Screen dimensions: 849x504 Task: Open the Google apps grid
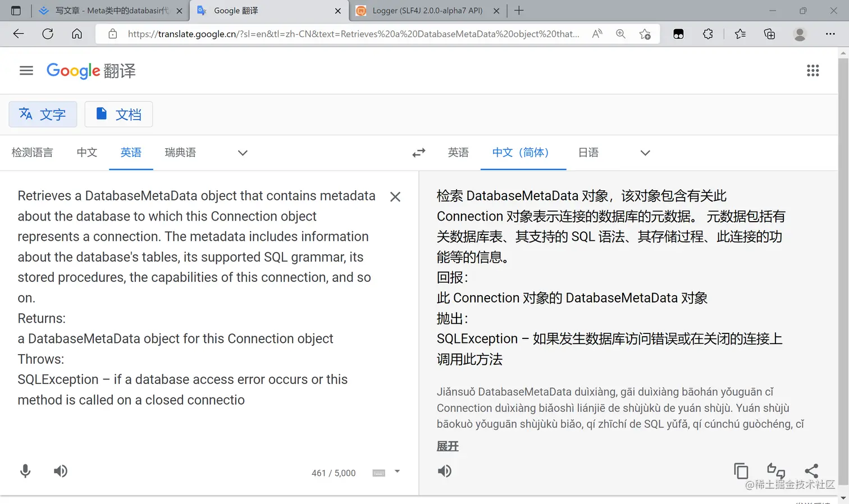tap(813, 71)
